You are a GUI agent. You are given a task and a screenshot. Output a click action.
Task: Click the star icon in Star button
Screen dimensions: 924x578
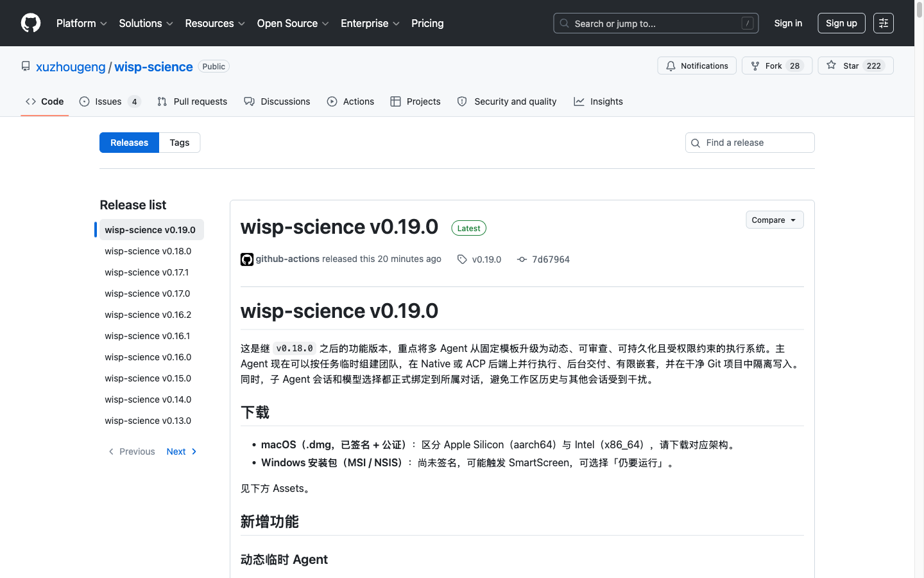832,65
